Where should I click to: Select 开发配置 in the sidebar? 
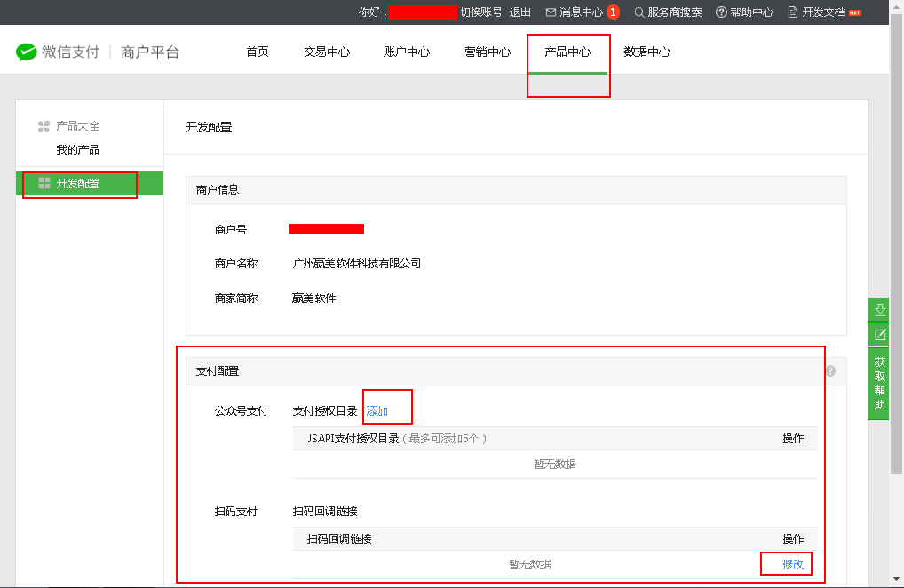[78, 184]
